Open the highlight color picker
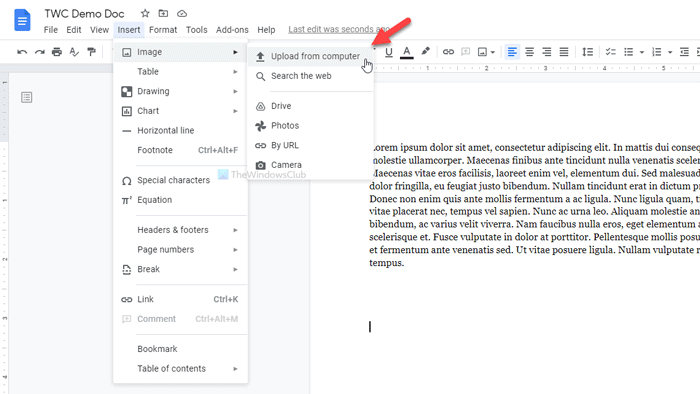 click(425, 51)
